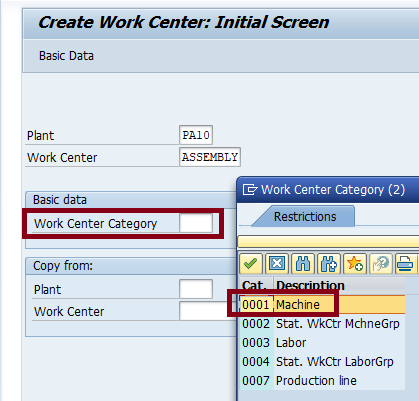Click the Work Center Category dialog title icon
Viewport: 419px width, 401px height.
pos(250,190)
